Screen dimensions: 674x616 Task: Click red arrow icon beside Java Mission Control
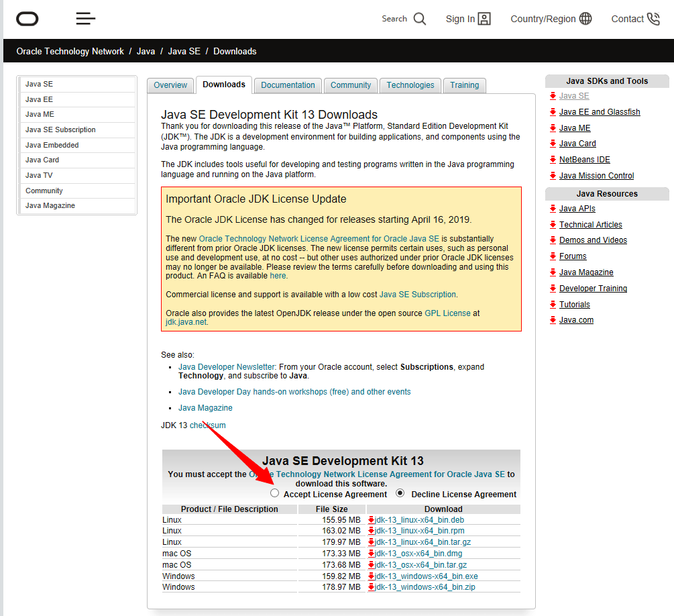(553, 176)
